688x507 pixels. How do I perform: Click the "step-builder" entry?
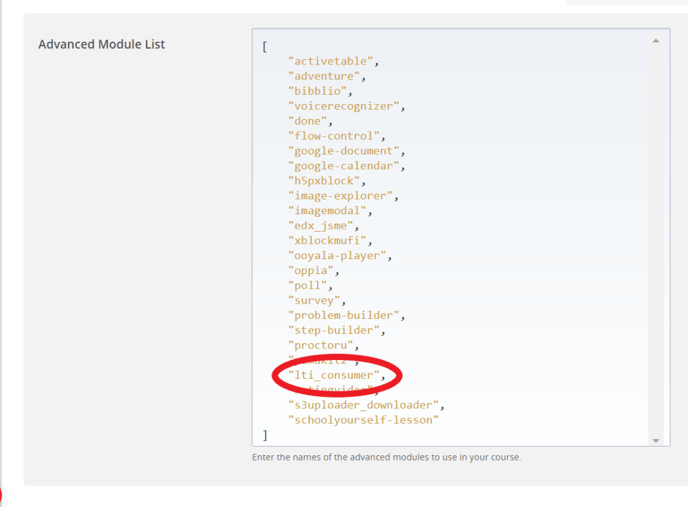point(333,330)
